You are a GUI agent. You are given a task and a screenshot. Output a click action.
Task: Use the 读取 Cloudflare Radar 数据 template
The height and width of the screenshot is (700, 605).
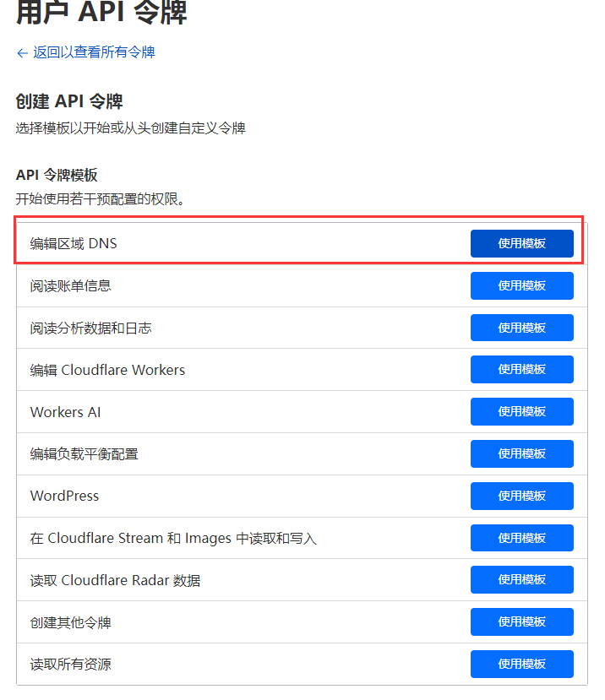[521, 580]
